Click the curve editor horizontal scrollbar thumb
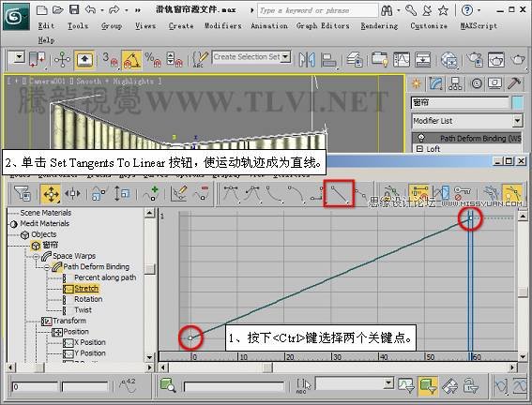Viewport: 532px width, 405px height. coord(267,367)
